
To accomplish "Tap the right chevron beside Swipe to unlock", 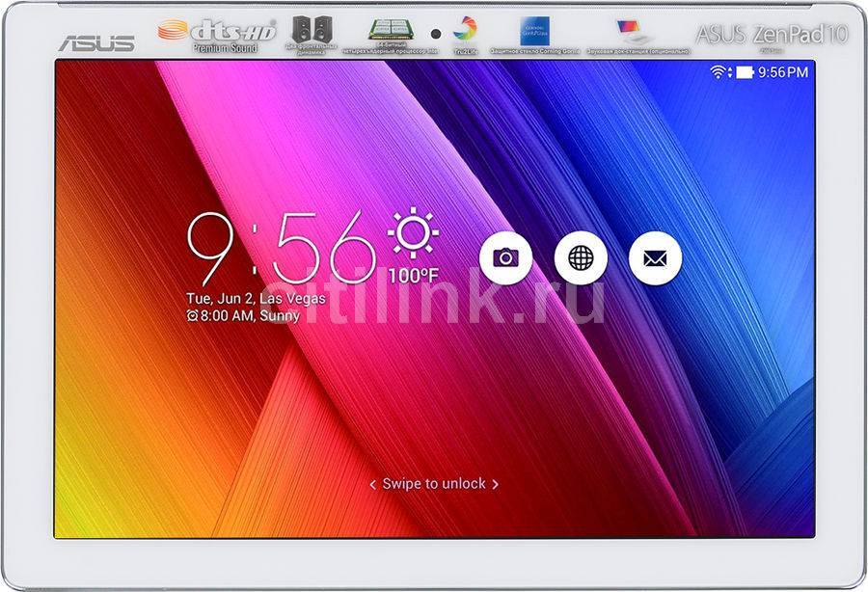I will (496, 485).
